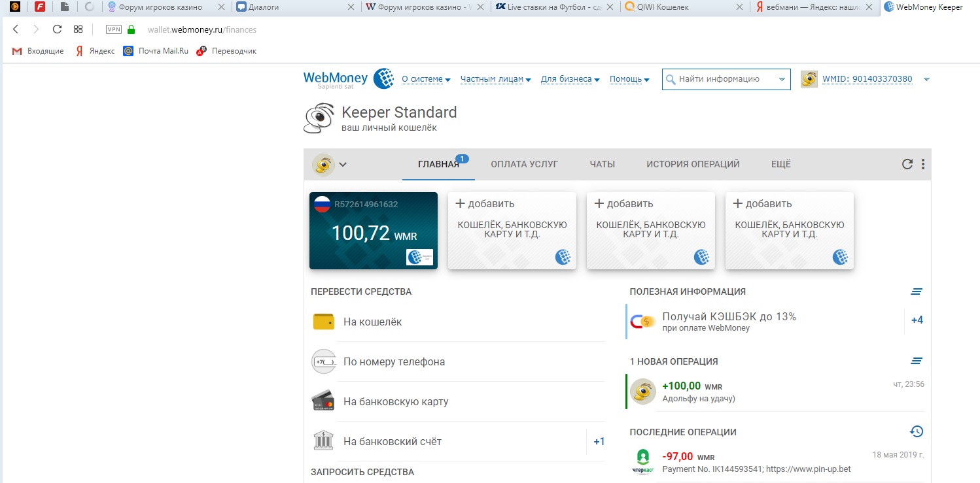Open the +100,00 WMR new operation
This screenshot has width=980, height=483.
pyautogui.click(x=777, y=391)
